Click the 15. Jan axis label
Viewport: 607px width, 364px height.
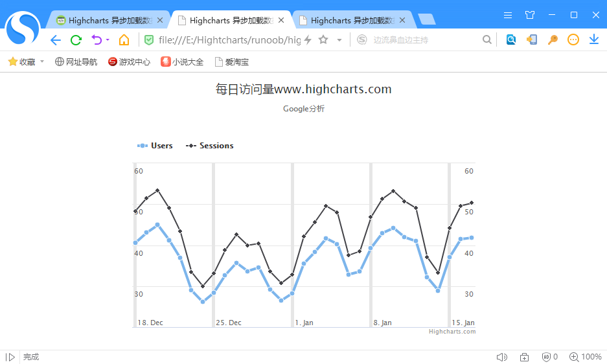(x=463, y=323)
